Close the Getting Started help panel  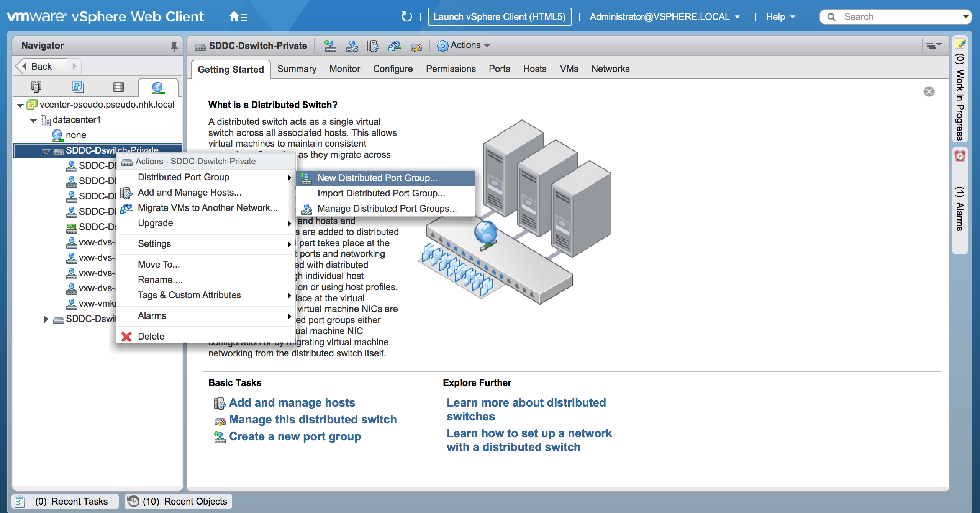tap(929, 91)
